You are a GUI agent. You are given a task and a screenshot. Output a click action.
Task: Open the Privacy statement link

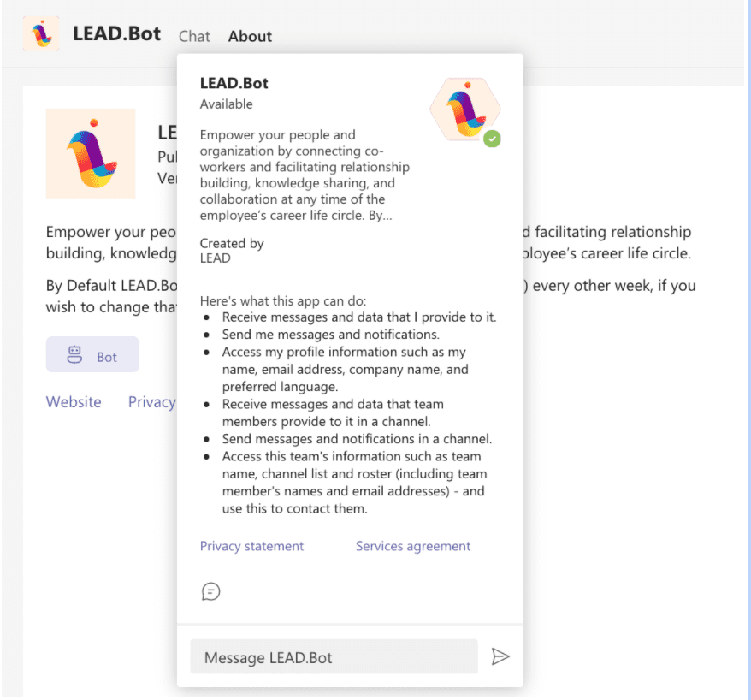[x=251, y=546]
